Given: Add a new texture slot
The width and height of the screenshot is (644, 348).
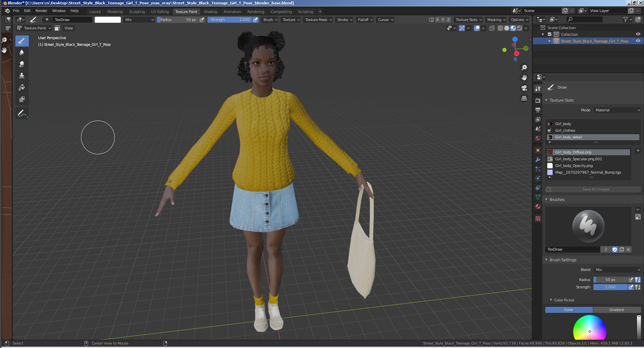Looking at the screenshot, I should click(638, 151).
